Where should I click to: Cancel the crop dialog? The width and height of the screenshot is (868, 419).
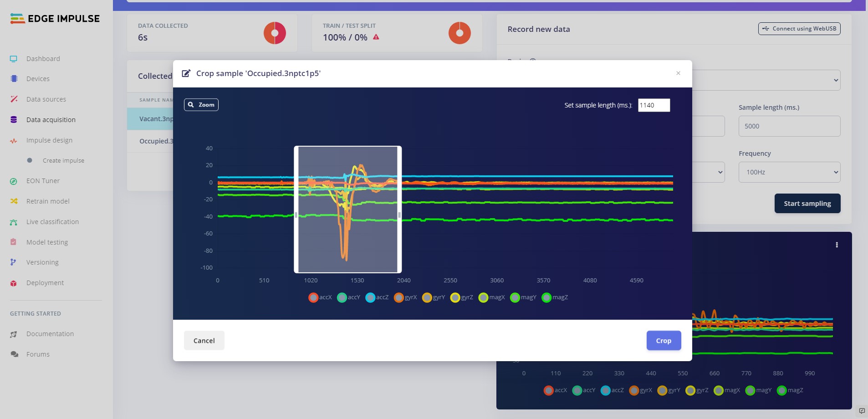(204, 341)
